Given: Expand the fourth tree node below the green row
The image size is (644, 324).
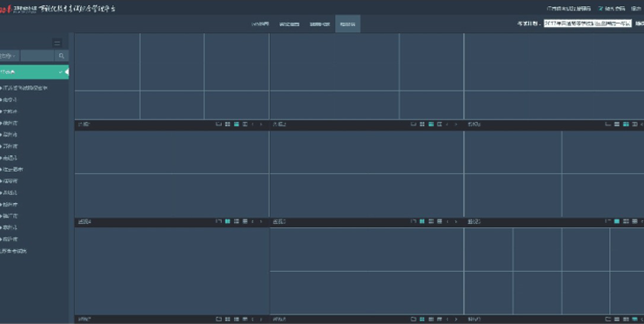Looking at the screenshot, I should pyautogui.click(x=1, y=123).
